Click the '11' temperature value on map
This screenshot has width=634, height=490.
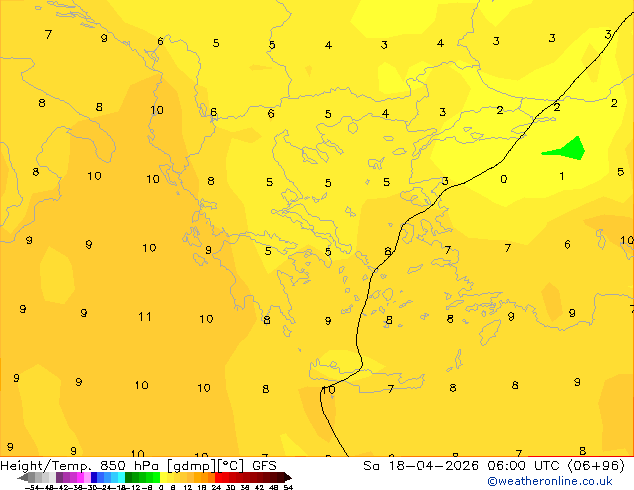click(145, 317)
